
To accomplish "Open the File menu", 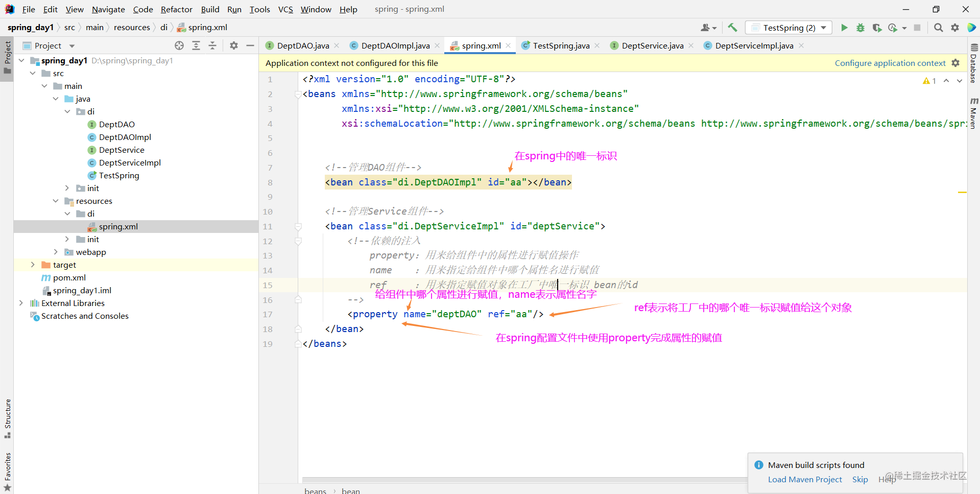I will tap(29, 9).
